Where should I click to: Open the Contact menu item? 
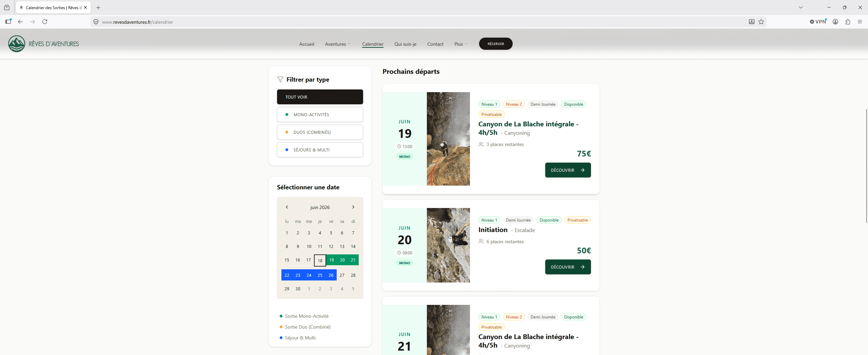435,44
